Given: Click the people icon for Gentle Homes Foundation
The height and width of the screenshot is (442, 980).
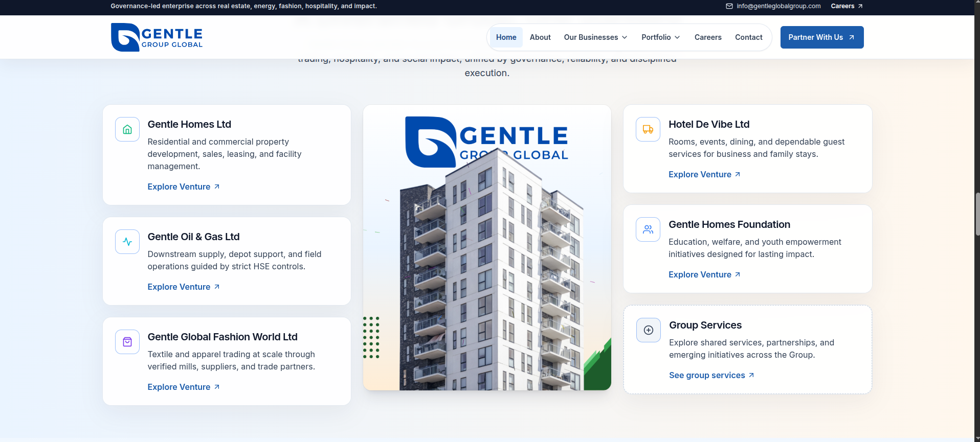Looking at the screenshot, I should (648, 229).
